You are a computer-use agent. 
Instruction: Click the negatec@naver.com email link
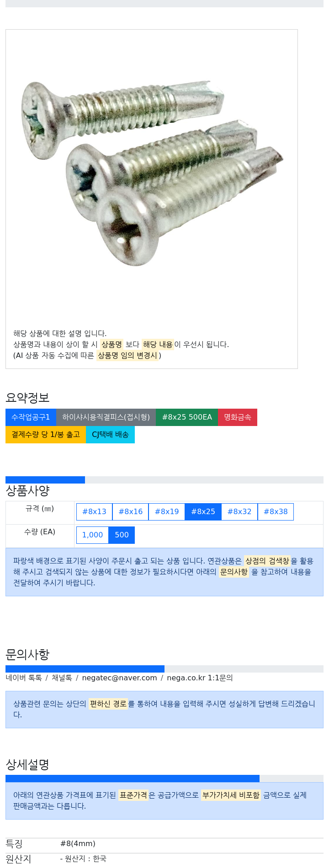pyautogui.click(x=119, y=678)
